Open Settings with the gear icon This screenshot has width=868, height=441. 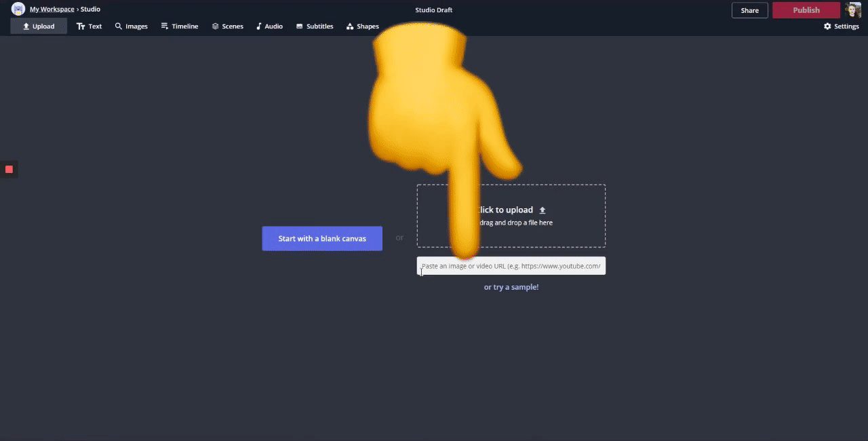tap(841, 26)
